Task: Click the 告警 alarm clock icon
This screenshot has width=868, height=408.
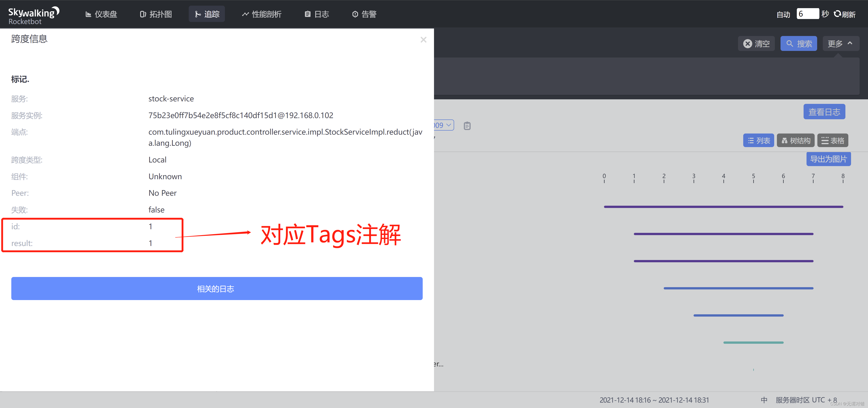Action: [x=355, y=14]
